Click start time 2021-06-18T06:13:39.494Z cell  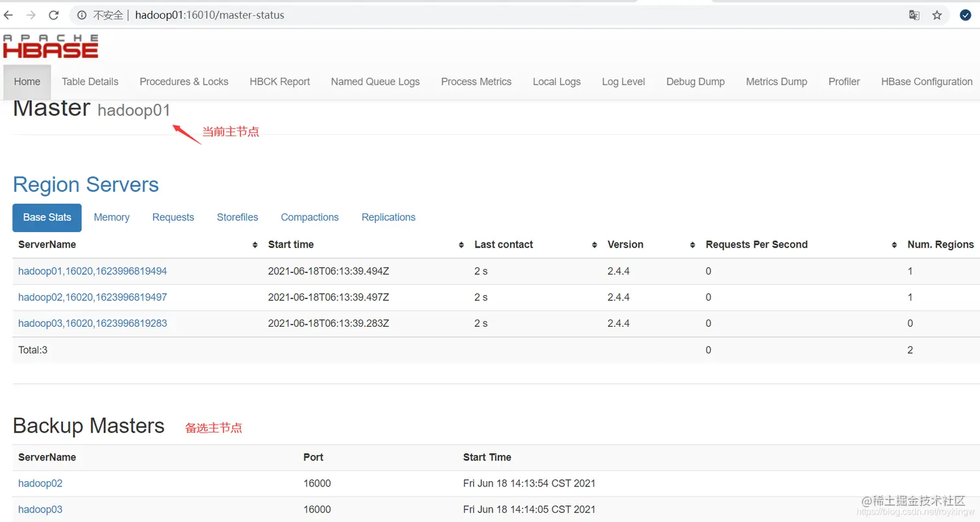[329, 271]
